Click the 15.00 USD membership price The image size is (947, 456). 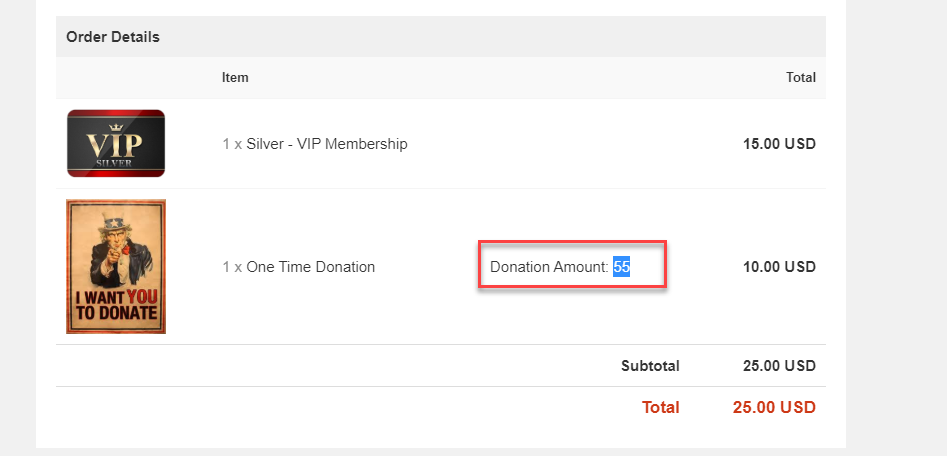780,144
